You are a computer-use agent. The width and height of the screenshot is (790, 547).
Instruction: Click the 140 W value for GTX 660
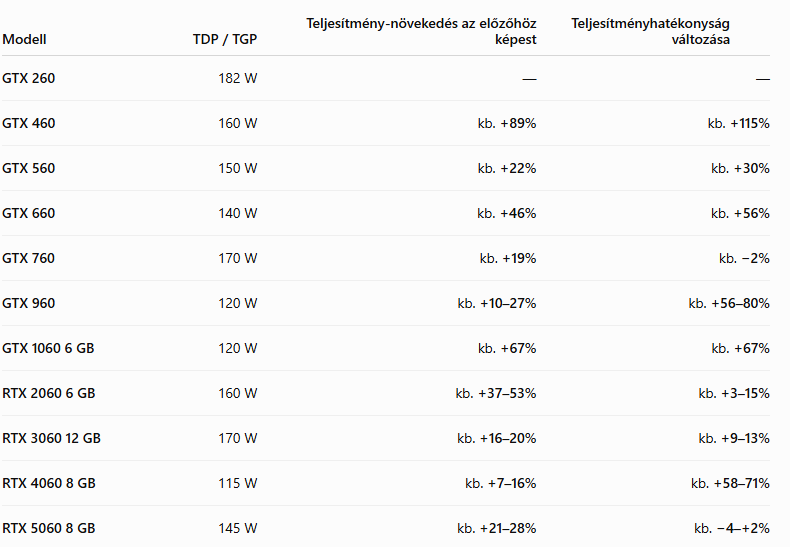[x=238, y=214]
